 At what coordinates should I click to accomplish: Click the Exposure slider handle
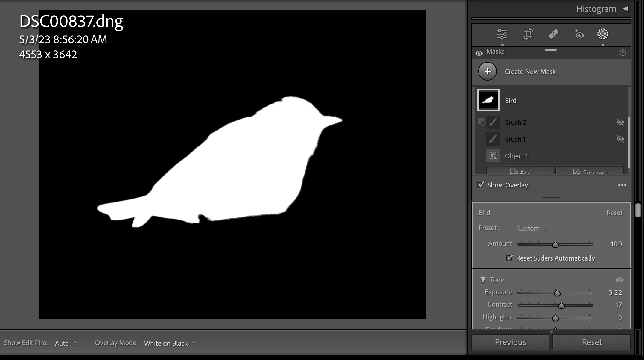pyautogui.click(x=557, y=293)
